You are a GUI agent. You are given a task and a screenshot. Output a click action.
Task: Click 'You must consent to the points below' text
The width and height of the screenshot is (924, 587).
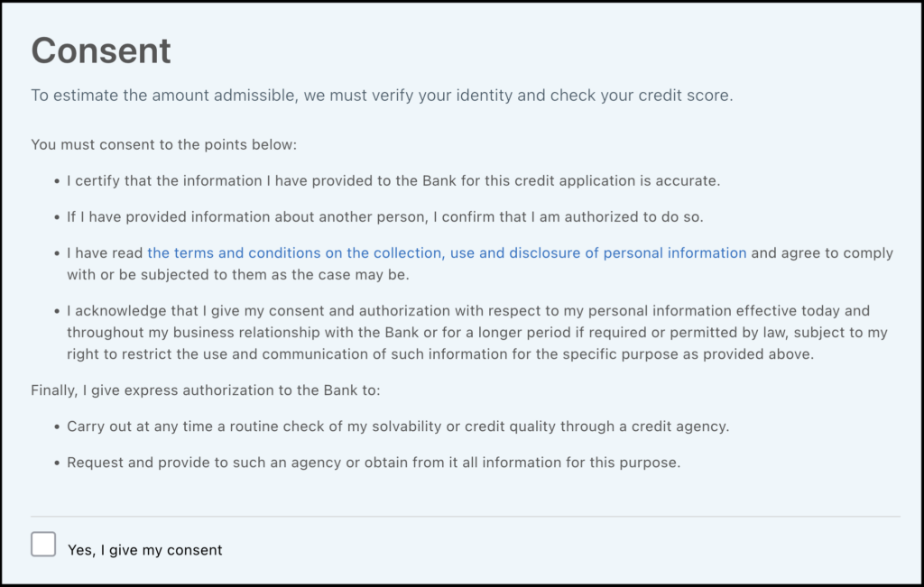point(163,144)
